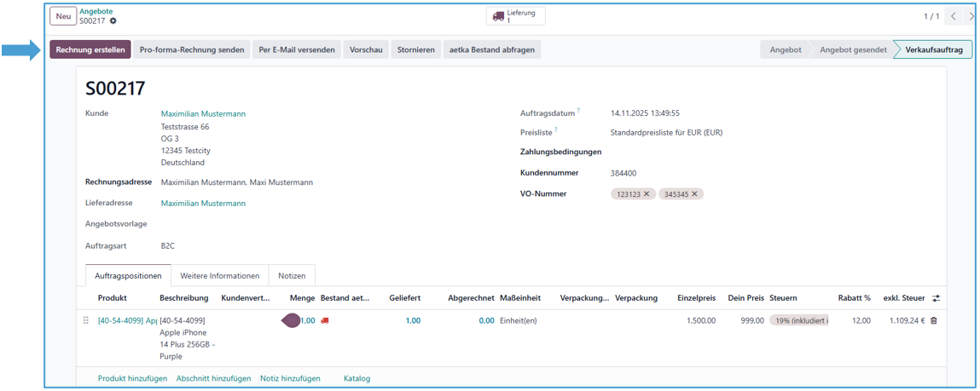Remove VO-Nummer tag 123123
The height and width of the screenshot is (391, 980).
(x=647, y=194)
